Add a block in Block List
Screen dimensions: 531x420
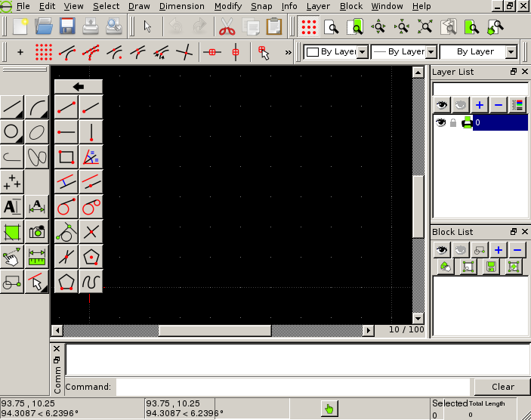499,250
